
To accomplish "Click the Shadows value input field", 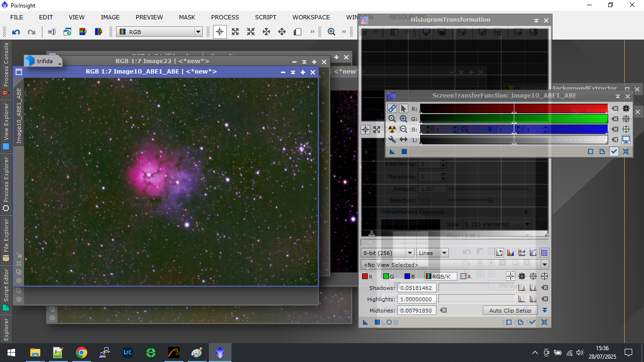I will [x=417, y=288].
